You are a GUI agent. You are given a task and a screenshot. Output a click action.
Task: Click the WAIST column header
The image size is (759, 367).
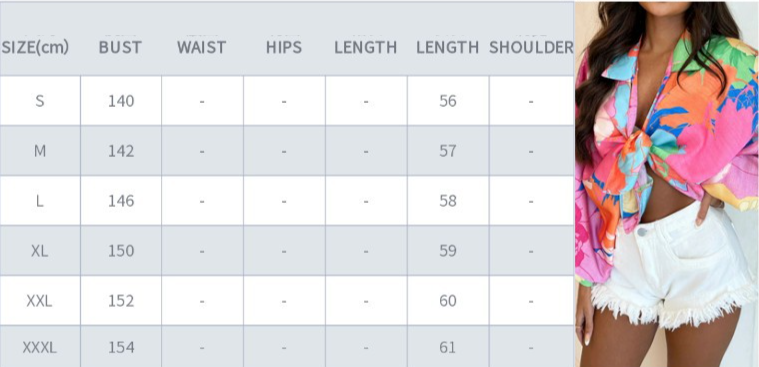201,47
